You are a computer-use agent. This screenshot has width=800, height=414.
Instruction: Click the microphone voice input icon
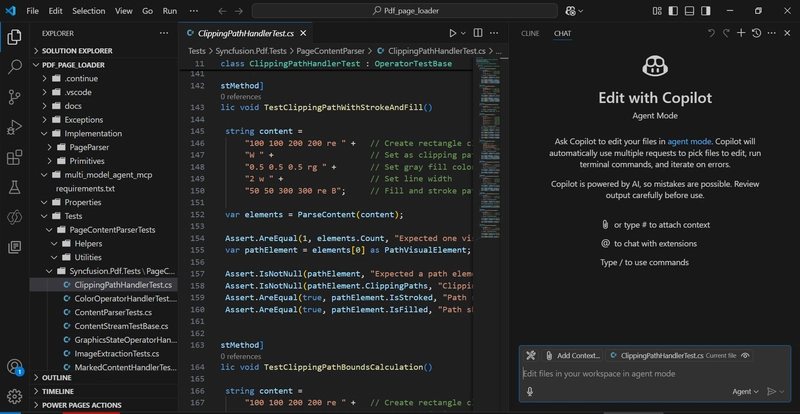530,392
